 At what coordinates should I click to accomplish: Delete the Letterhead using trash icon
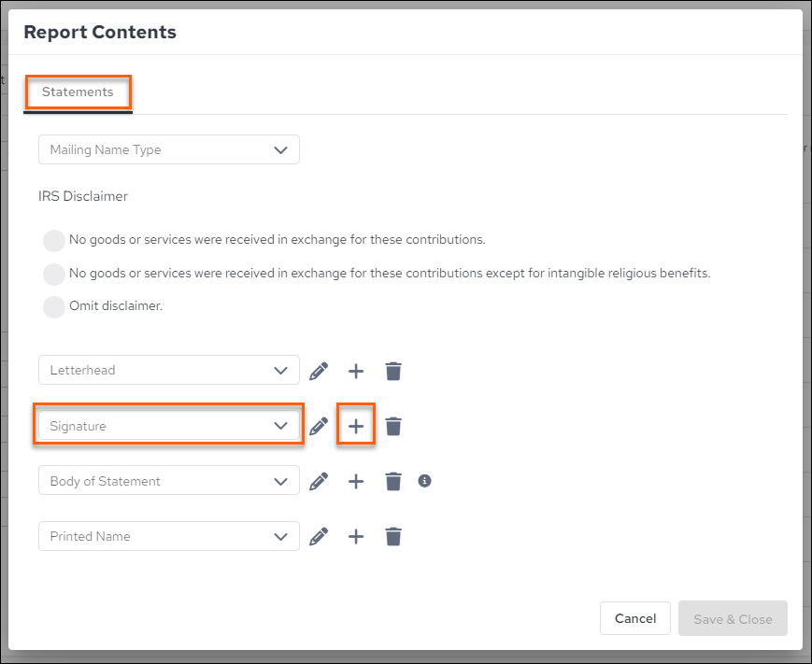pos(393,371)
